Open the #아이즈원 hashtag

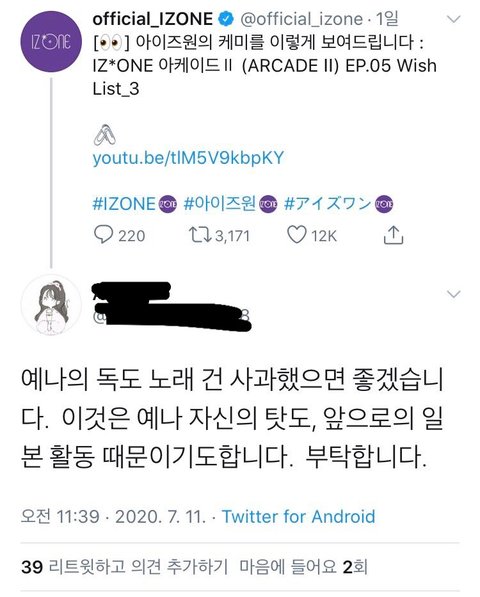[x=220, y=204]
